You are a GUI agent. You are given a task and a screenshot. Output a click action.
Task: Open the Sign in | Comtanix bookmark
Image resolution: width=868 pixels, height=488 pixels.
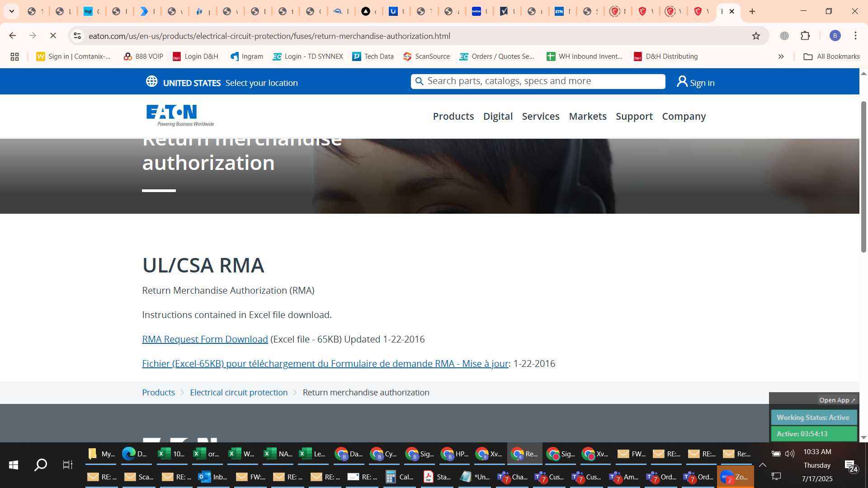click(x=74, y=56)
